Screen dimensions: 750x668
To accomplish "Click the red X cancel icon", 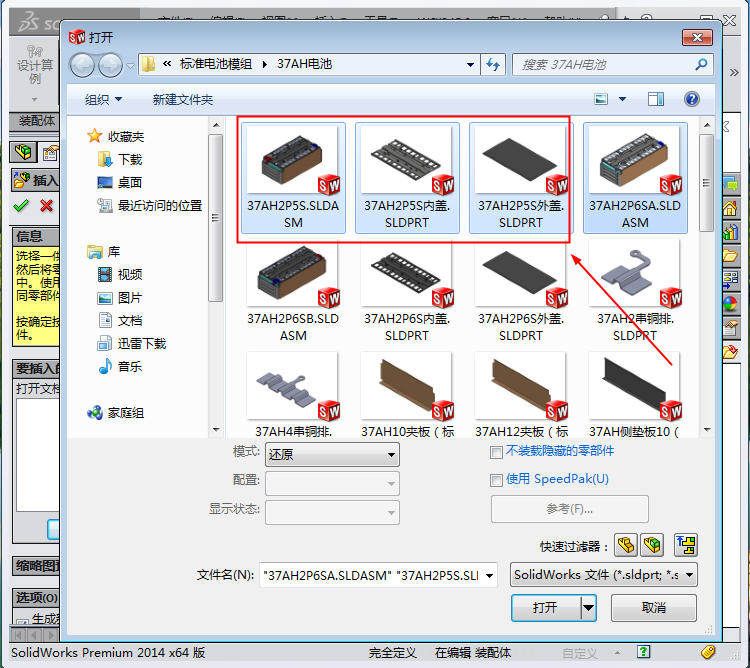I will tap(46, 205).
